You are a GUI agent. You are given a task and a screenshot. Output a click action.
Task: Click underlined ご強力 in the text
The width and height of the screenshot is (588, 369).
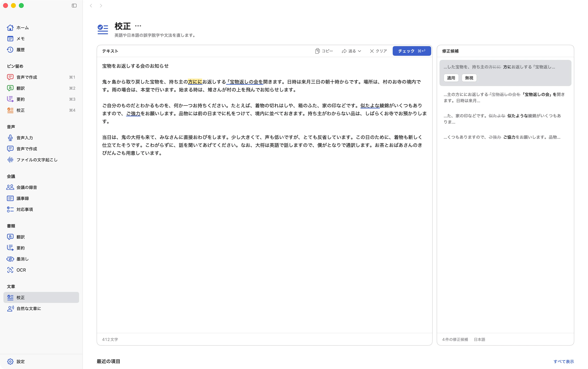(x=133, y=113)
